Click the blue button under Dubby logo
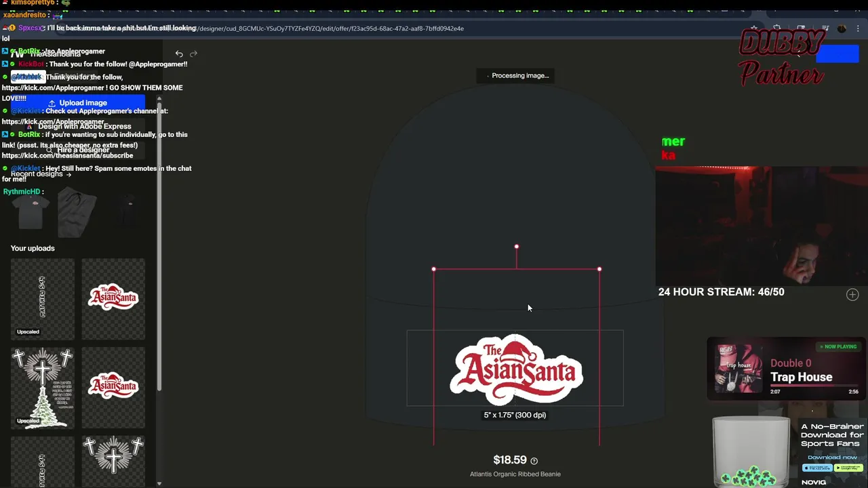The height and width of the screenshot is (488, 868). coord(837,54)
